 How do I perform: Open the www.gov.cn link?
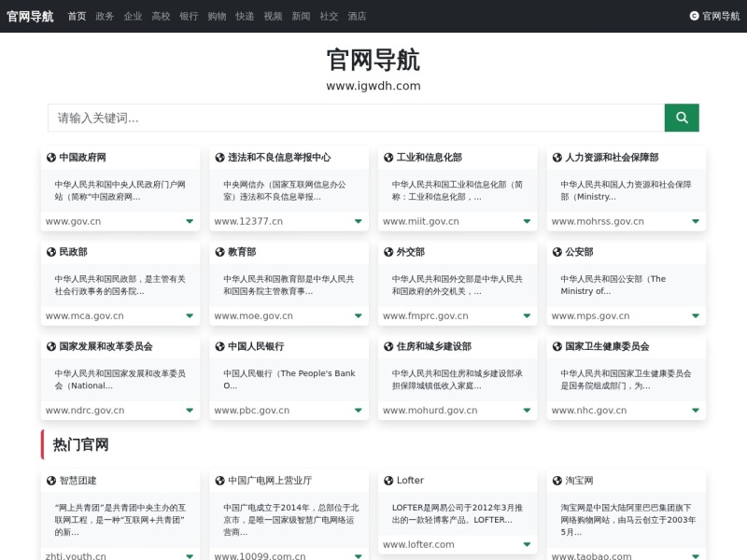pos(74,221)
